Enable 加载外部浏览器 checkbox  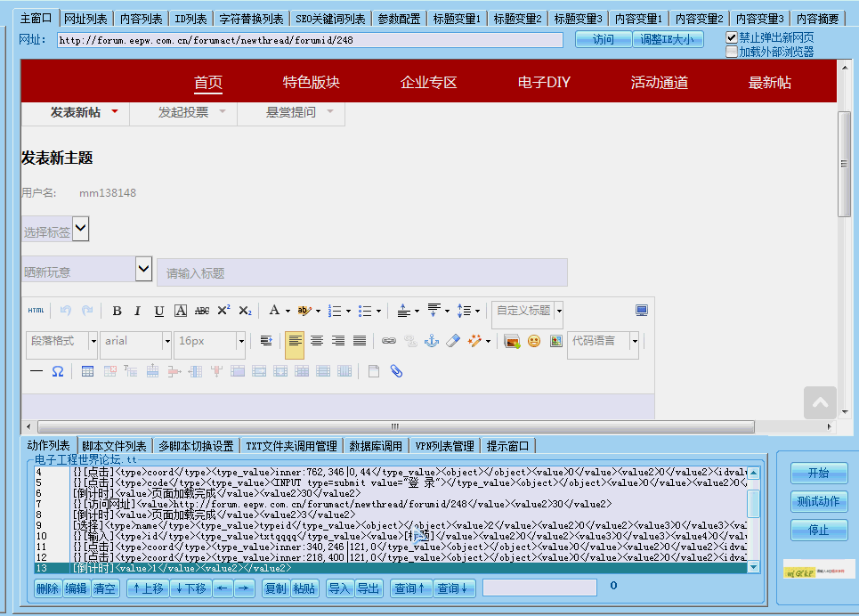pyautogui.click(x=732, y=52)
